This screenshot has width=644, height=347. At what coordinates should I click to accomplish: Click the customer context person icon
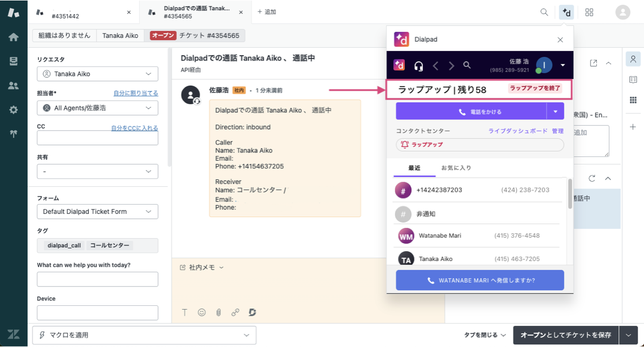632,60
